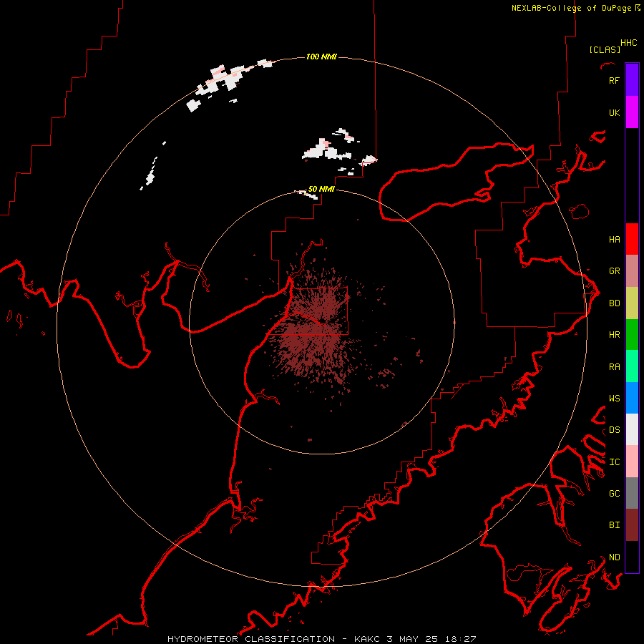This screenshot has height=644, width=644.
Task: Click the GR legend label
Action: point(614,271)
